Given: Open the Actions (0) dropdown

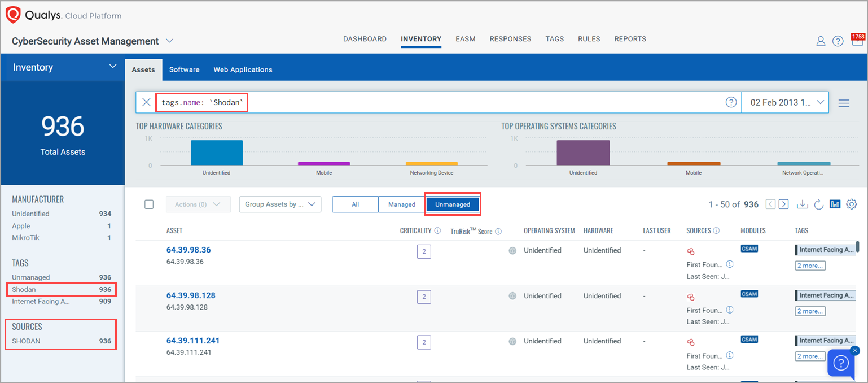Looking at the screenshot, I should [198, 204].
